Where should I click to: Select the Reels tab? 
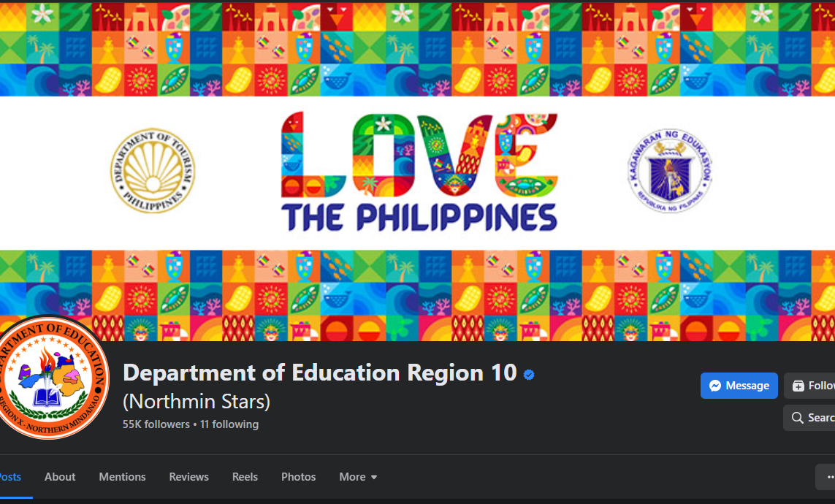click(245, 477)
